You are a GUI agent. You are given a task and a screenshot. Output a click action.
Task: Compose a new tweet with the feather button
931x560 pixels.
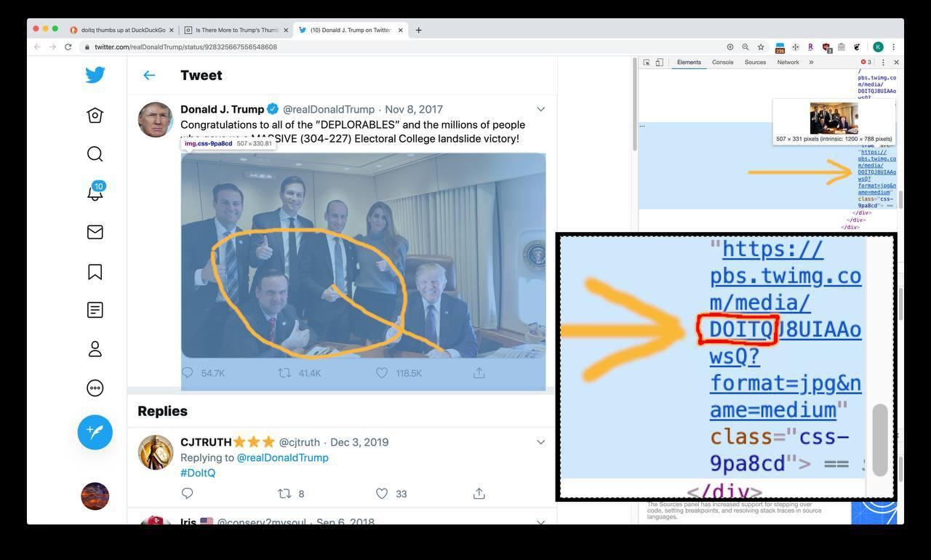click(95, 432)
